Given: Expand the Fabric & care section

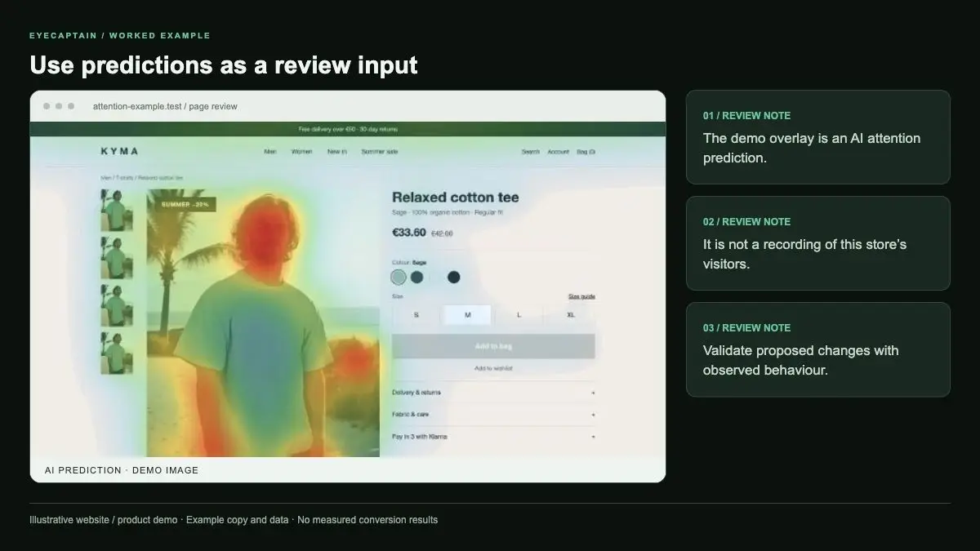Looking at the screenshot, I should coord(493,414).
